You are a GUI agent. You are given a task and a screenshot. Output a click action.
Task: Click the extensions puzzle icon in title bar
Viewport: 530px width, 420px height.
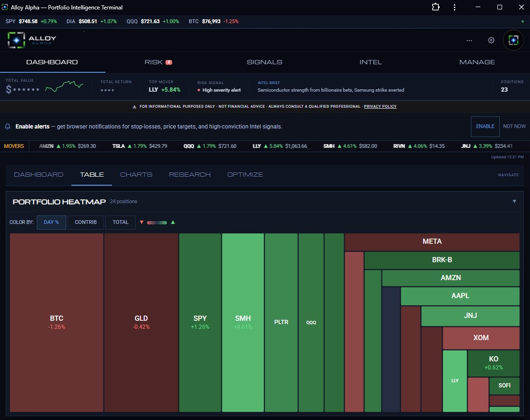tap(436, 7)
